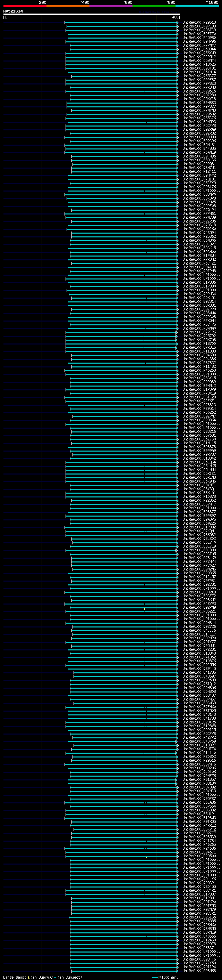Screen dimensions: 222x980
Task: Open hit UniRef100_A9PEU3
Action: [199, 26]
